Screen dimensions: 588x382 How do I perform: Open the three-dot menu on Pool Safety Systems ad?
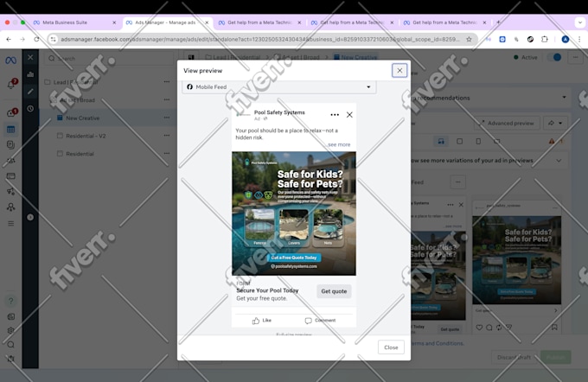pos(335,115)
